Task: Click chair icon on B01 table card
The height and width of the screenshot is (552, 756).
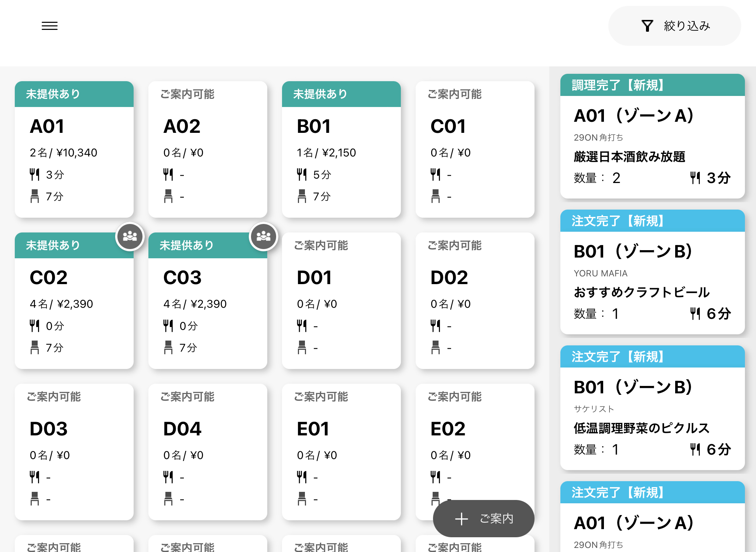Action: pos(302,196)
